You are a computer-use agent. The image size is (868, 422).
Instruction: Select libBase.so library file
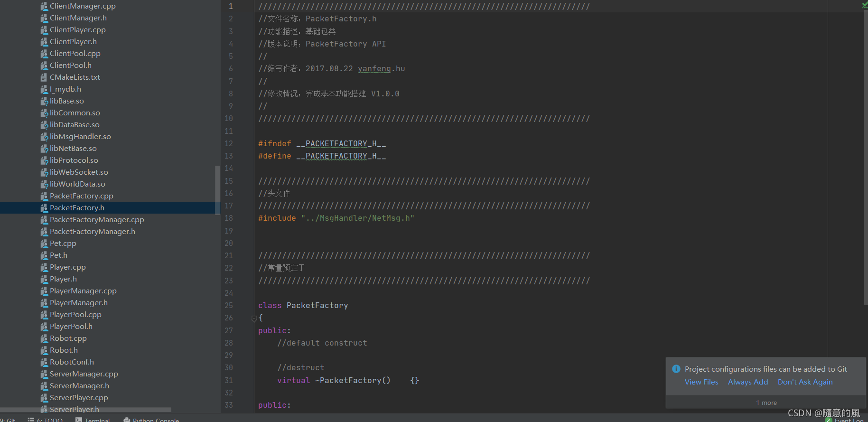tap(67, 101)
